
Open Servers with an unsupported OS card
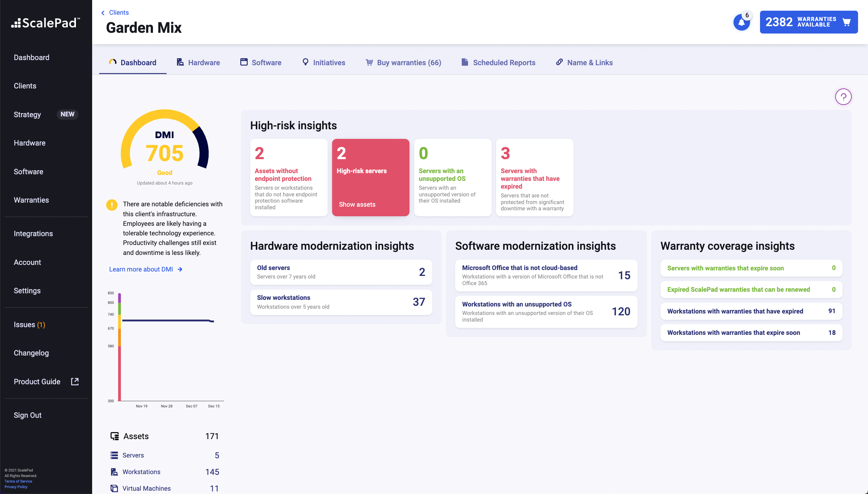tap(453, 178)
